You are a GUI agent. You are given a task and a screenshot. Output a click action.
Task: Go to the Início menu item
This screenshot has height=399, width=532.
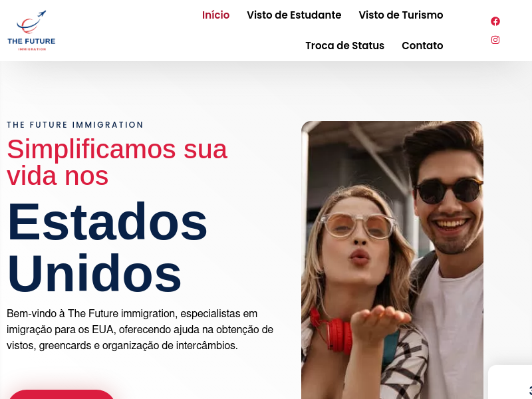[215, 15]
